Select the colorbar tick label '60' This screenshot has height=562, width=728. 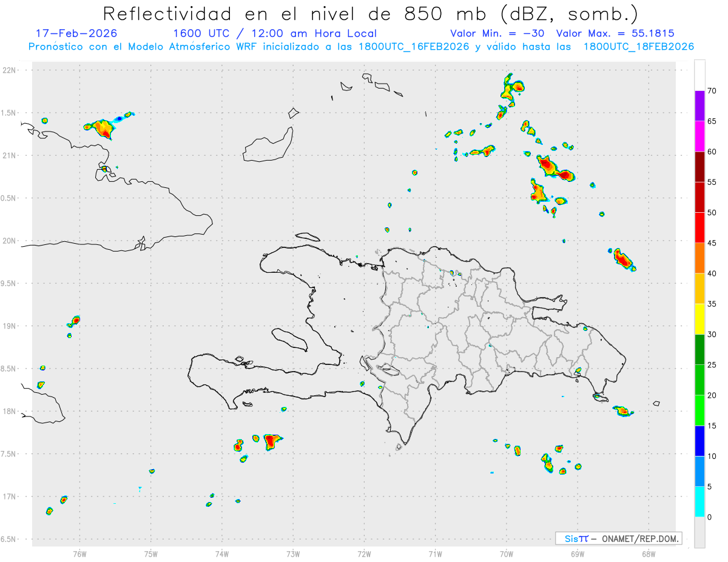tap(712, 152)
